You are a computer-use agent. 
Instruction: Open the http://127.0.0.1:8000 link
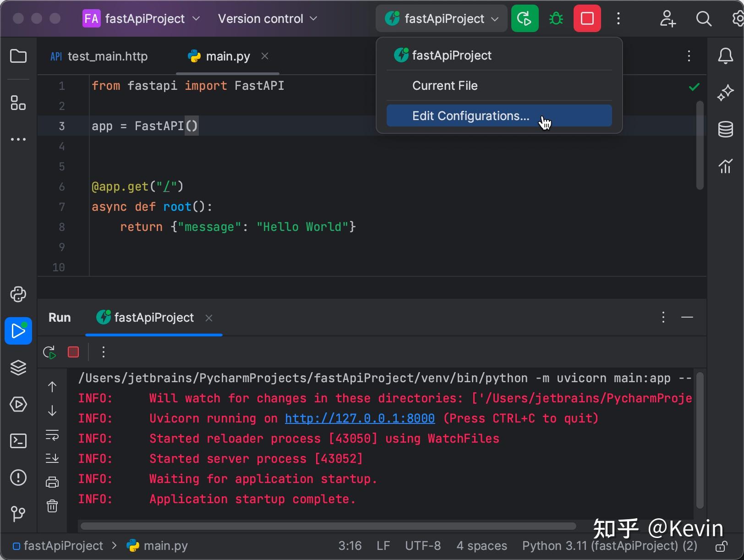359,418
